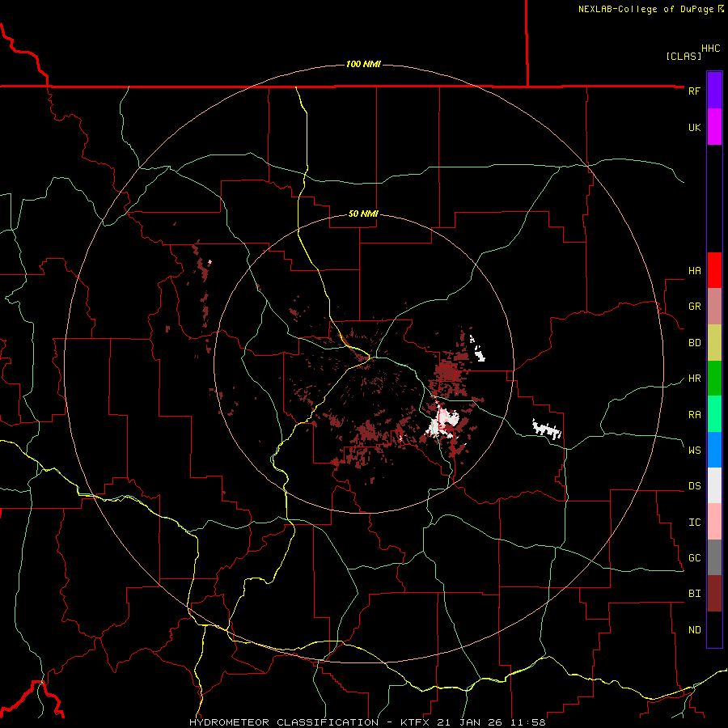
Task: Click the UK magenta legend swatch
Action: click(714, 127)
